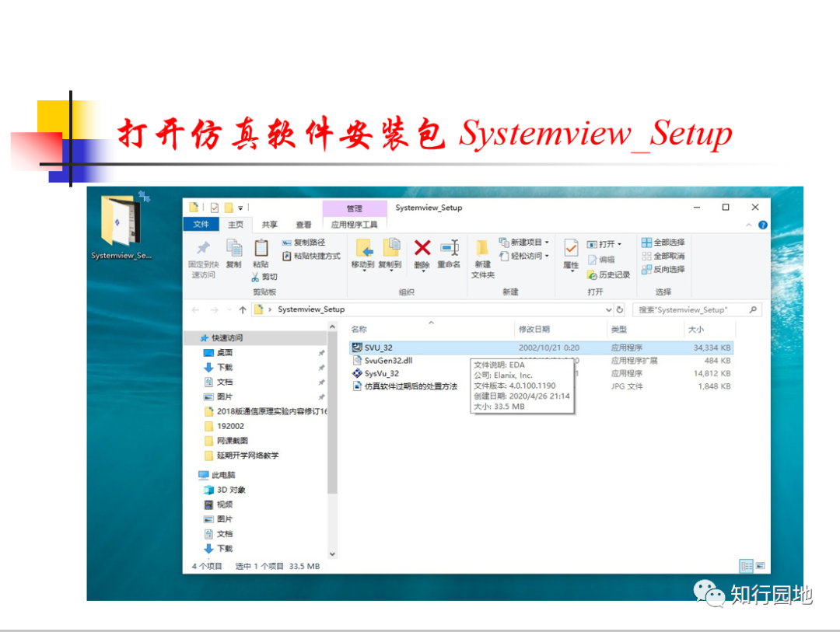Open the New item (新建项目) dropdown
This screenshot has width=840, height=632.
524,242
